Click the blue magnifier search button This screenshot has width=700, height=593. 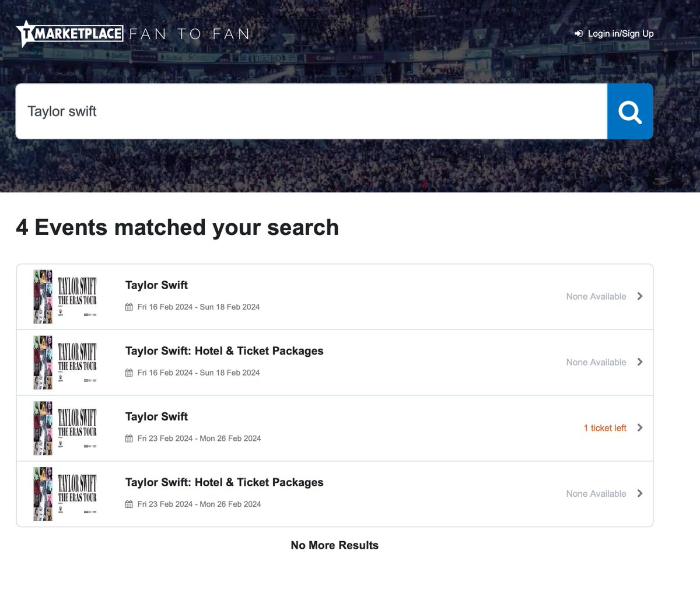tap(630, 111)
